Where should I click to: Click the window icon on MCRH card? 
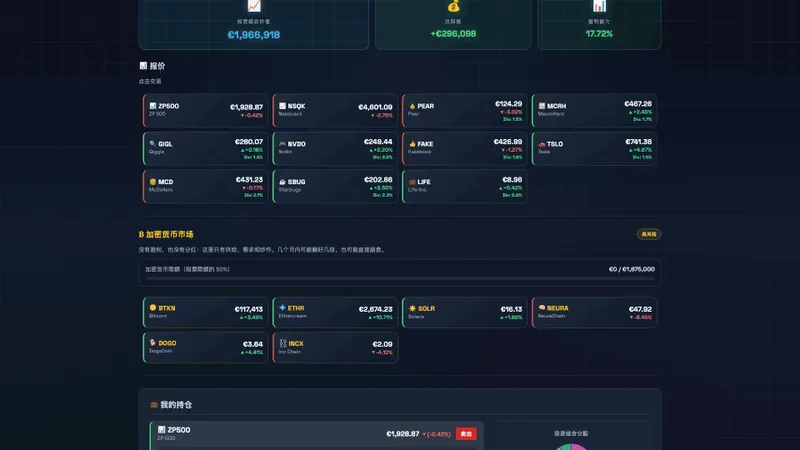(x=542, y=106)
